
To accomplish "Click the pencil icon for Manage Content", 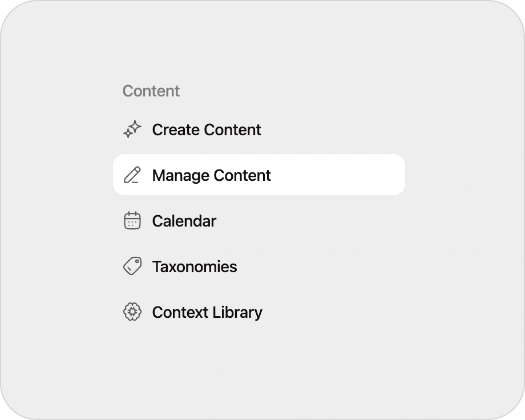I will 132,175.
